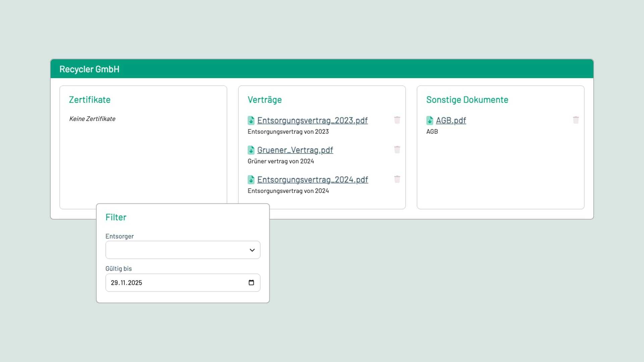This screenshot has width=644, height=362.
Task: Open Entsorgungsvertrag_2023.pdf link
Action: 312,120
